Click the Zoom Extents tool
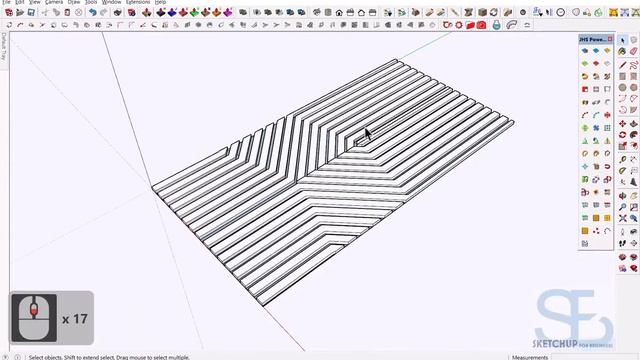Viewport: 640px width, 360px height. tap(622, 218)
